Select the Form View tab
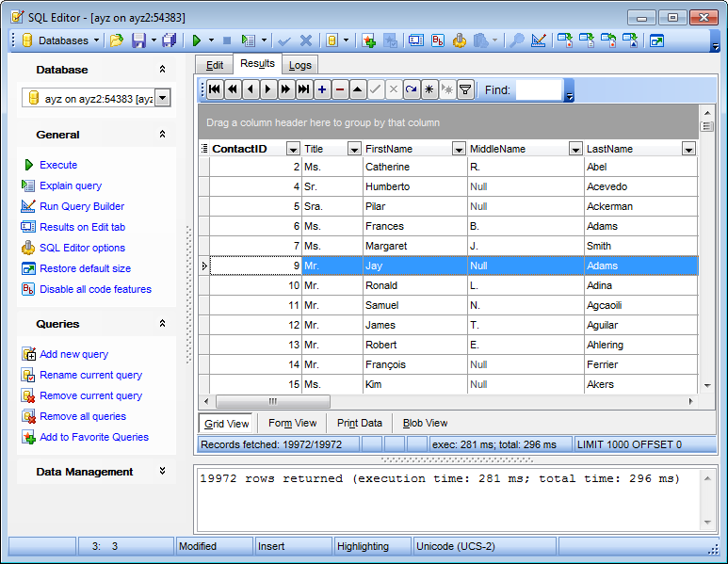Viewport: 728px width, 564px height. tap(293, 423)
